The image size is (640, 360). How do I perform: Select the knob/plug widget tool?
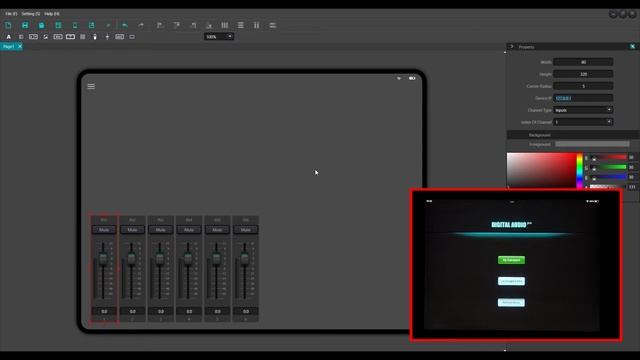(95, 37)
